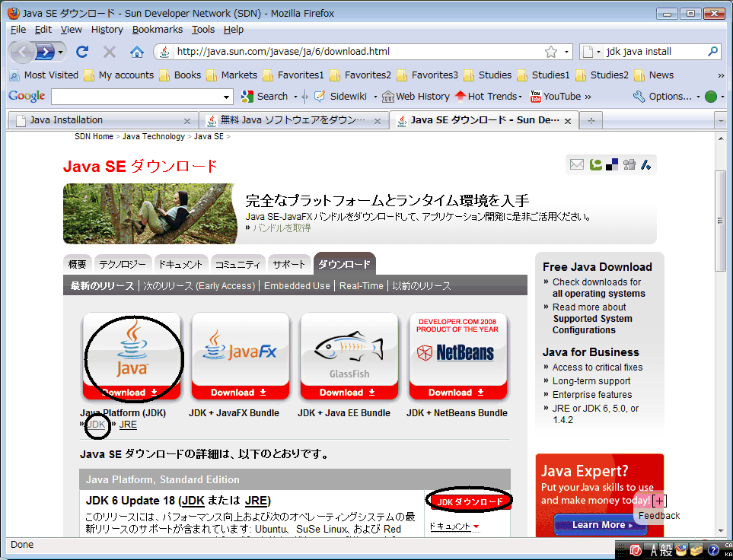Click the red JDK ダウンロード button
Screen dimensions: 733x560
pos(470,501)
